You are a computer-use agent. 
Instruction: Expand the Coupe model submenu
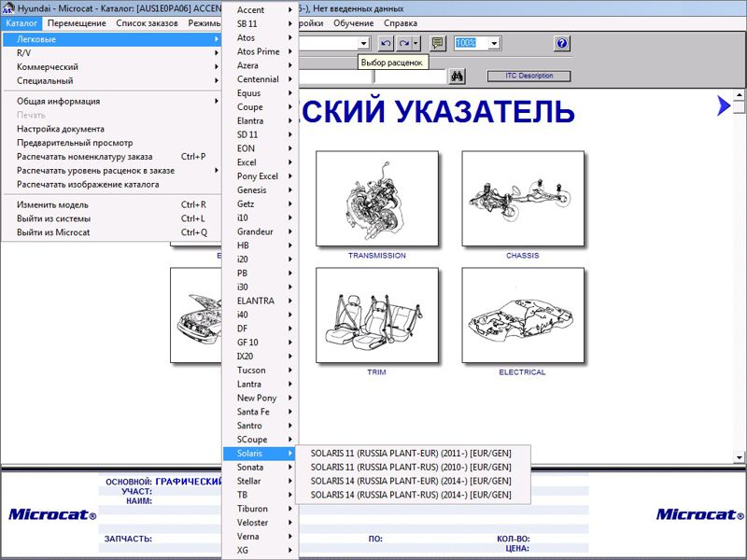(x=261, y=106)
